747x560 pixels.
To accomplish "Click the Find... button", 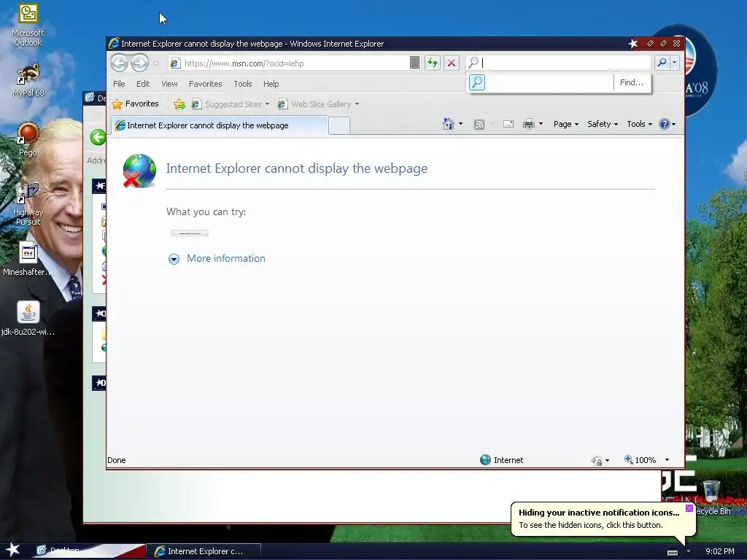I will 632,82.
